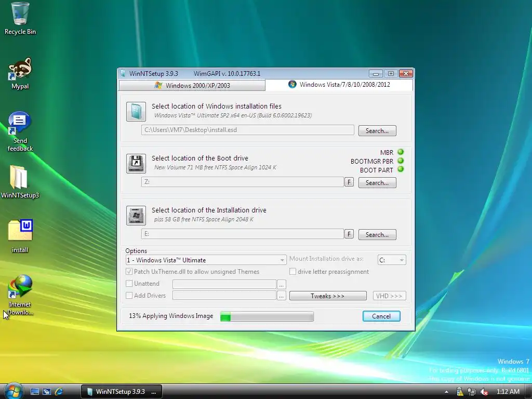Click the Windows installation files source icon
The height and width of the screenshot is (399, 532).
coord(136,112)
